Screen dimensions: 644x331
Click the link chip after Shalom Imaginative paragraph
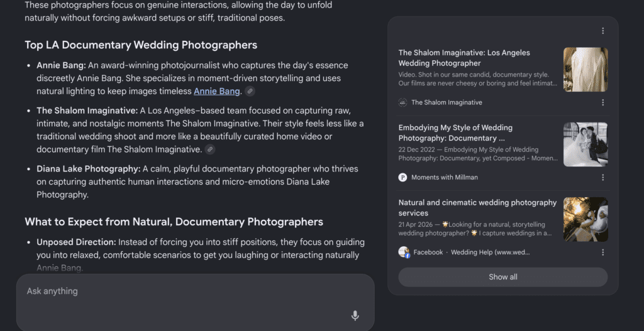point(210,149)
